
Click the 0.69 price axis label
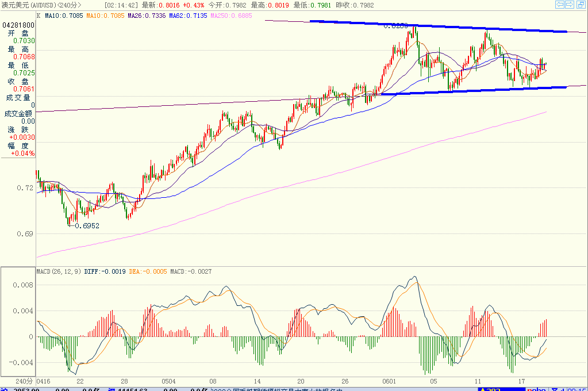pyautogui.click(x=25, y=234)
